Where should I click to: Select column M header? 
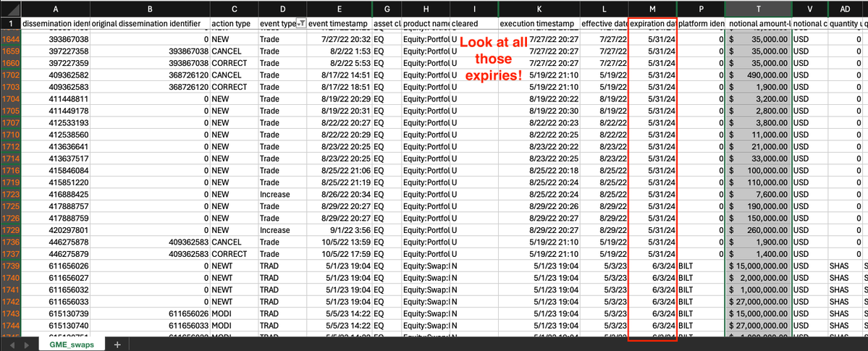[652, 8]
